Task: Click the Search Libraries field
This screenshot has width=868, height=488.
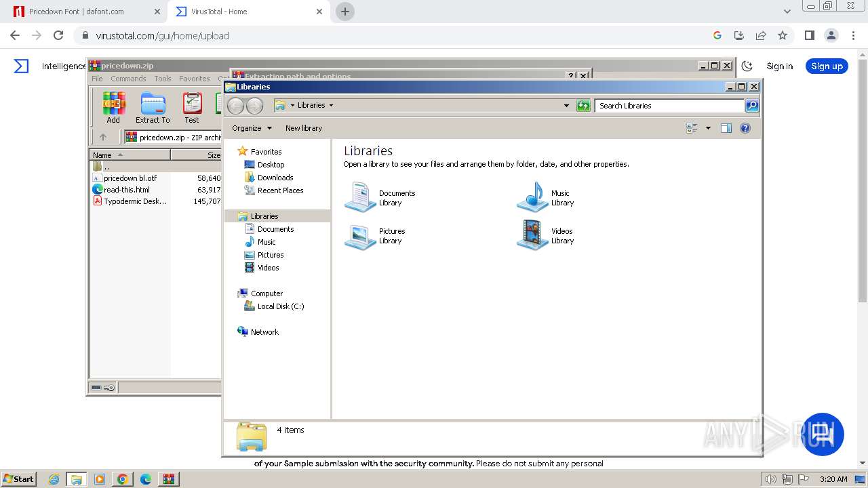Action: pos(669,106)
